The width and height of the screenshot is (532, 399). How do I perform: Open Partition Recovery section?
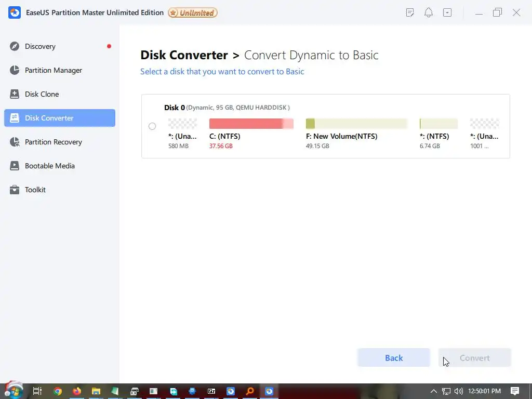click(59, 142)
